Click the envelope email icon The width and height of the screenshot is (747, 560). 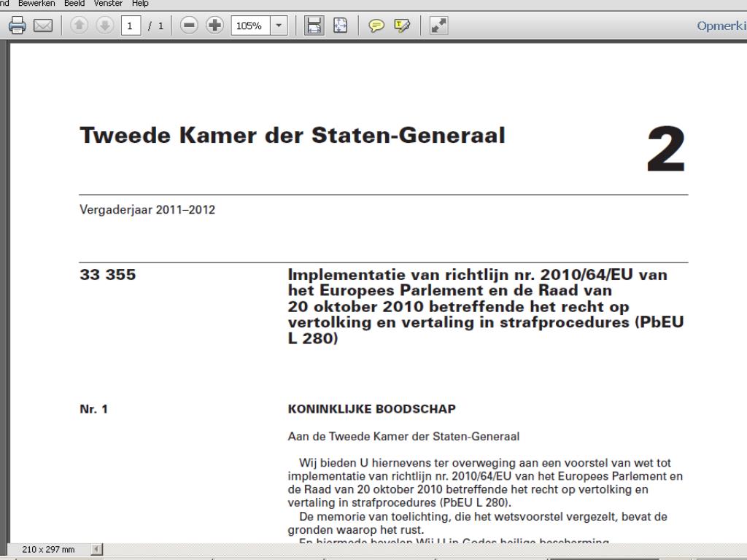[x=43, y=26]
